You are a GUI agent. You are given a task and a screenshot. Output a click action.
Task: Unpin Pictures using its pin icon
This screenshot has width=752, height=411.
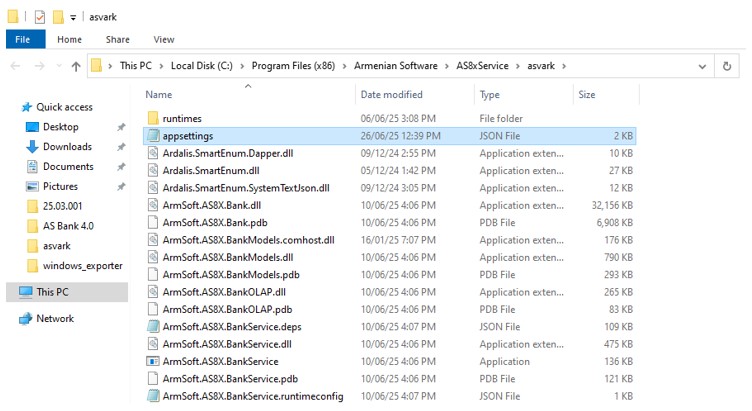[x=121, y=187]
